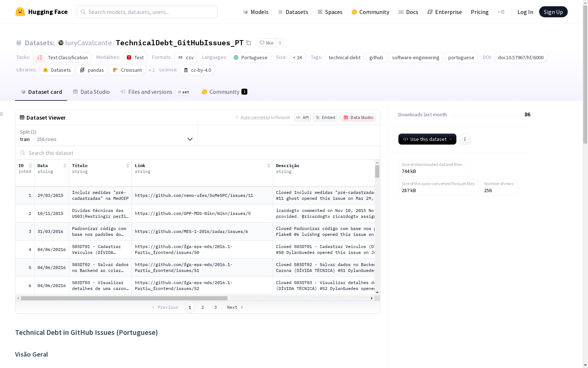Screen dimensions: 588x368
Task: Open Spaces in top navigation
Action: point(330,12)
